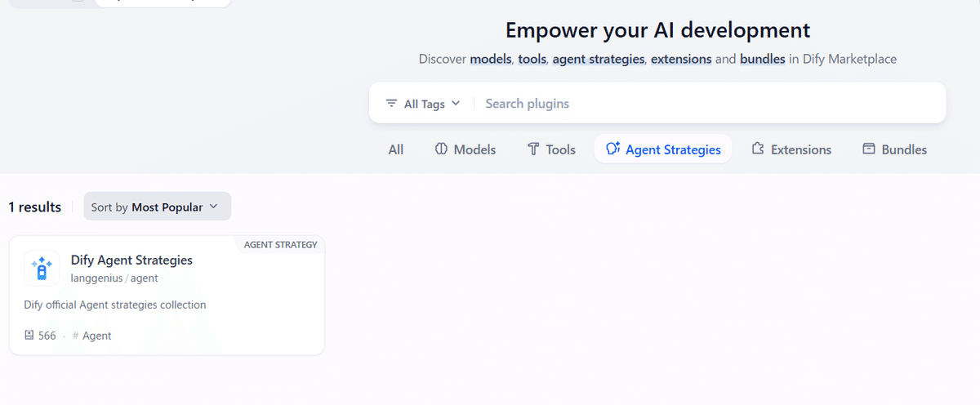Image resolution: width=980 pixels, height=405 pixels.
Task: Focus the Search plugins input field
Action: pos(702,104)
